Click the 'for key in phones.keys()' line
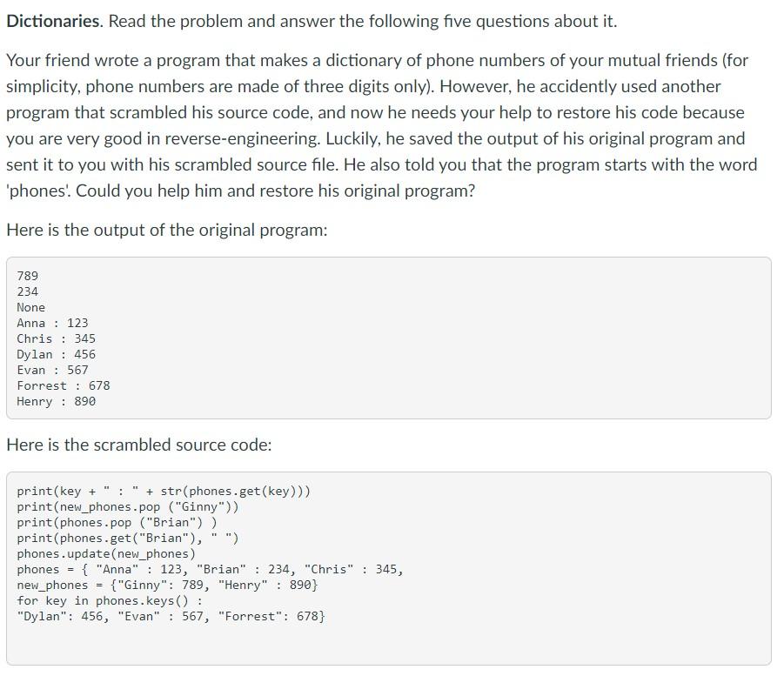 tap(110, 601)
